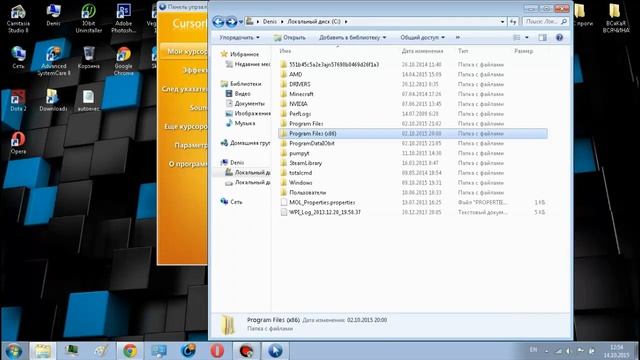The image size is (640, 360).
Task: Open Explorer help question mark icon
Action: click(559, 38)
